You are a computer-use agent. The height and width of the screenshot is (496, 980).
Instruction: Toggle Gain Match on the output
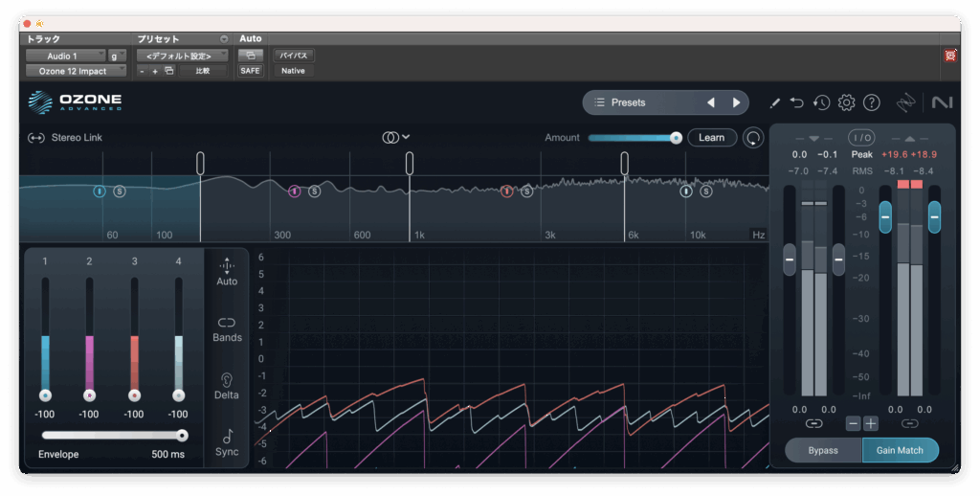900,450
